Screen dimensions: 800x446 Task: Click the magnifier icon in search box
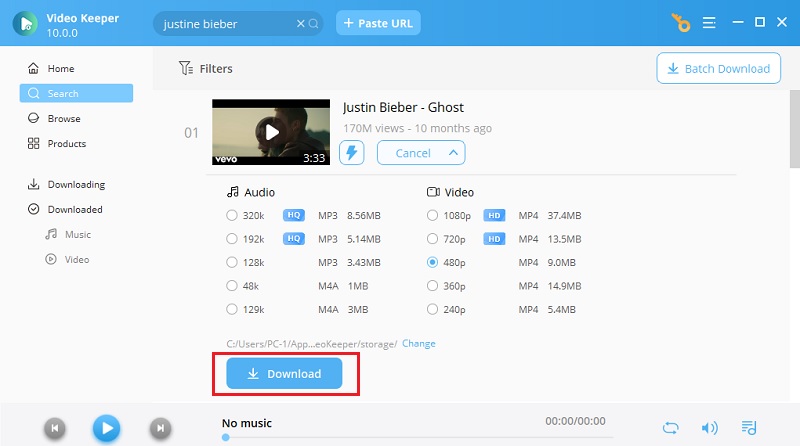point(313,23)
